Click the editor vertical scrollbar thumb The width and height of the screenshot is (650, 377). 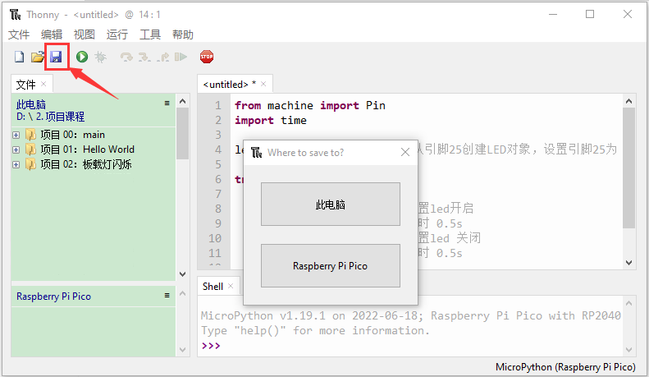(x=629, y=168)
